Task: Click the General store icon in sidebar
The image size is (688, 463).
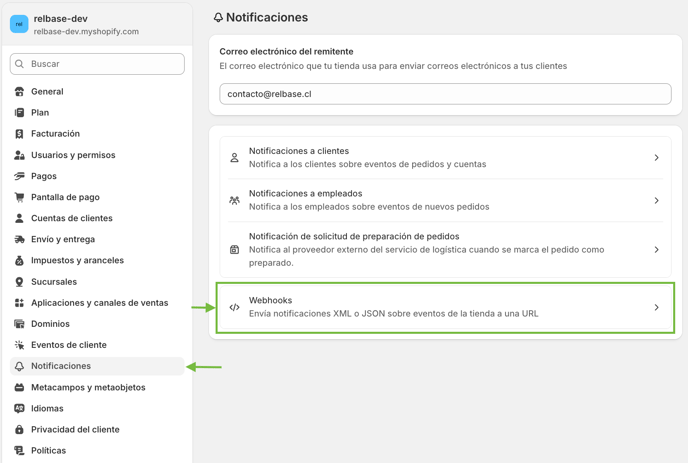Action: coord(19,91)
